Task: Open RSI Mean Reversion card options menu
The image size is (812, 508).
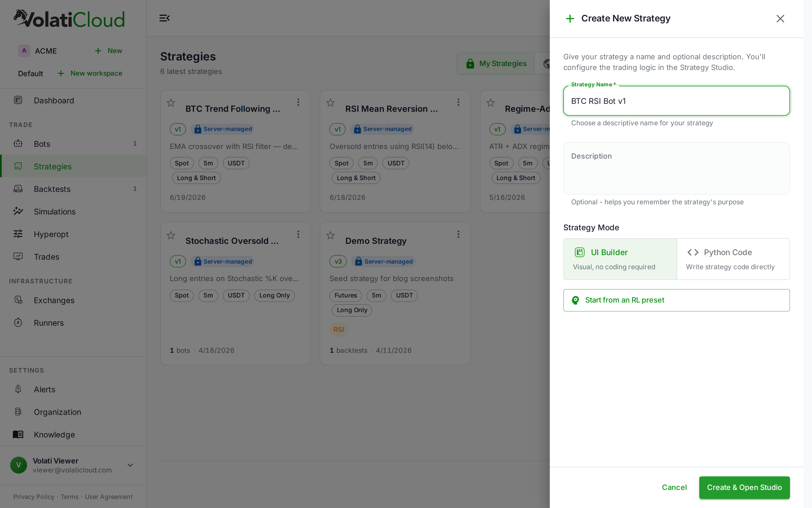Action: pos(458,102)
